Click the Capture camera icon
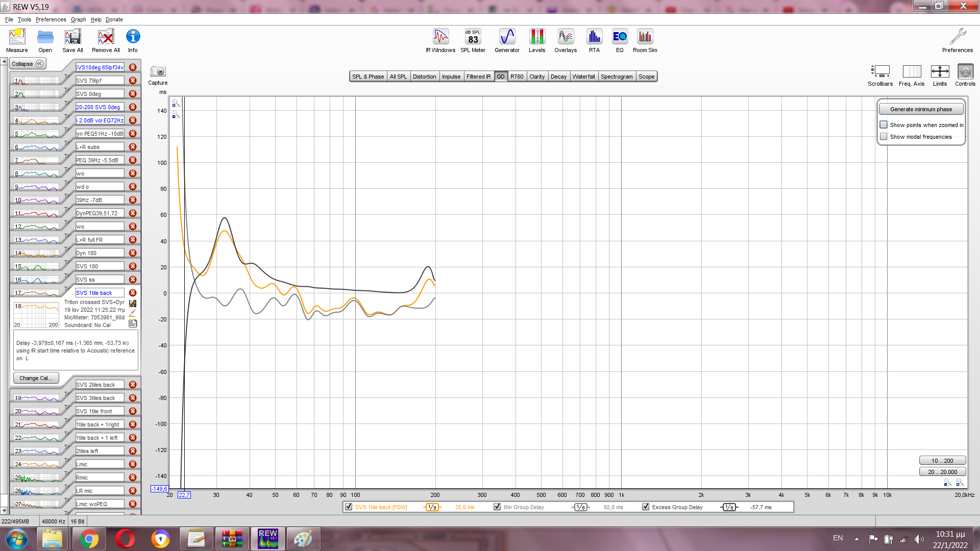 (158, 72)
